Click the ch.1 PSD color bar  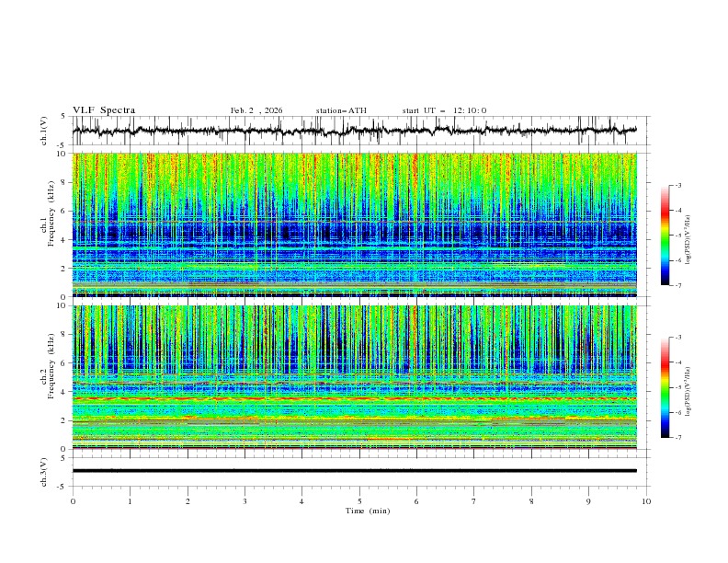pyautogui.click(x=665, y=236)
